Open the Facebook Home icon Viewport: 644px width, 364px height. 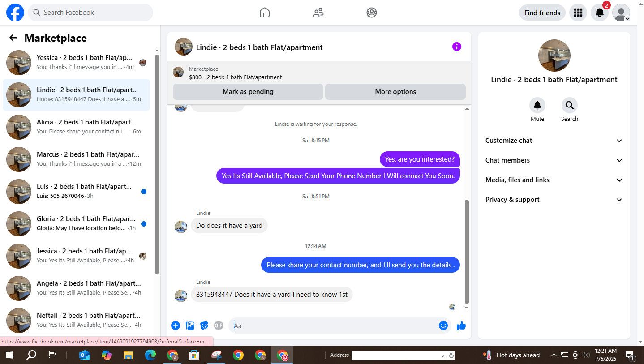[265, 13]
